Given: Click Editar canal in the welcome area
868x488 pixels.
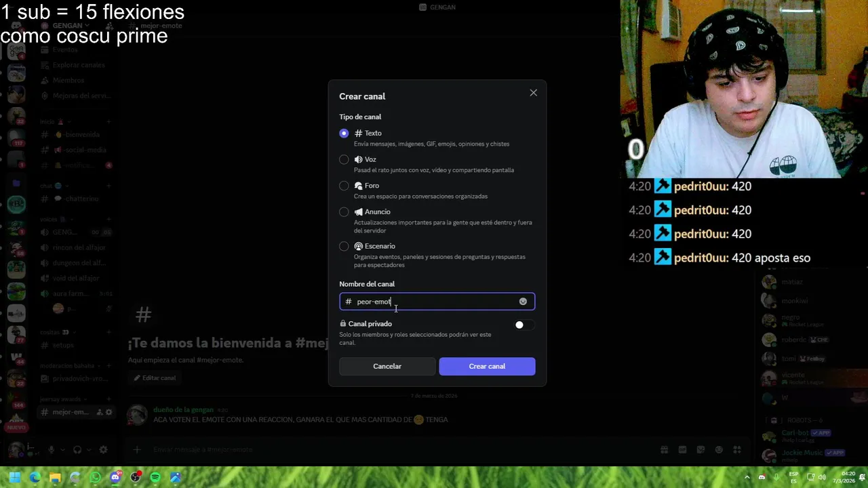Looking at the screenshot, I should (x=155, y=378).
